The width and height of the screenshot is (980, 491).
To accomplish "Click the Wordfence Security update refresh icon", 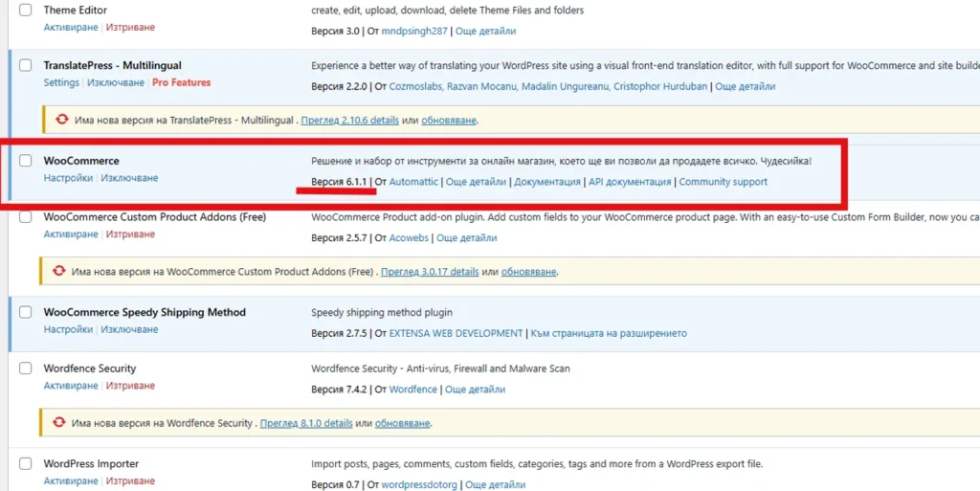I will (x=58, y=422).
